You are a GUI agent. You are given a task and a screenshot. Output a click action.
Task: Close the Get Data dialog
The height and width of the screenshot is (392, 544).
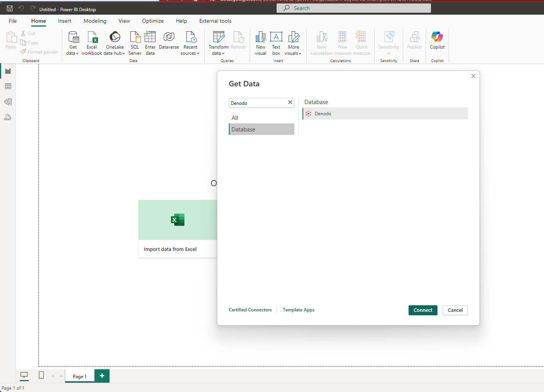[x=473, y=76]
